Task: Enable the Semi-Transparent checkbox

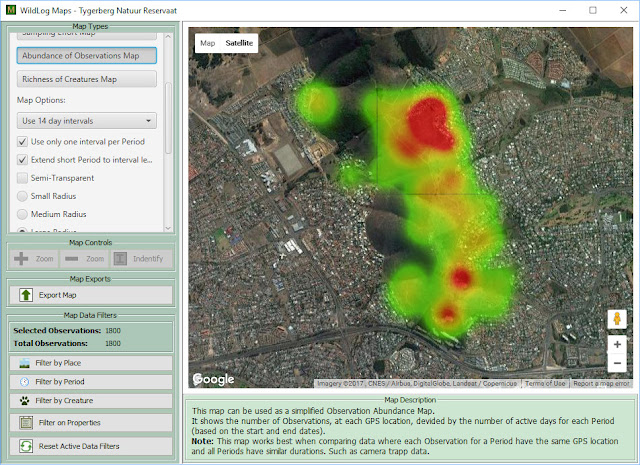Action: click(x=22, y=178)
